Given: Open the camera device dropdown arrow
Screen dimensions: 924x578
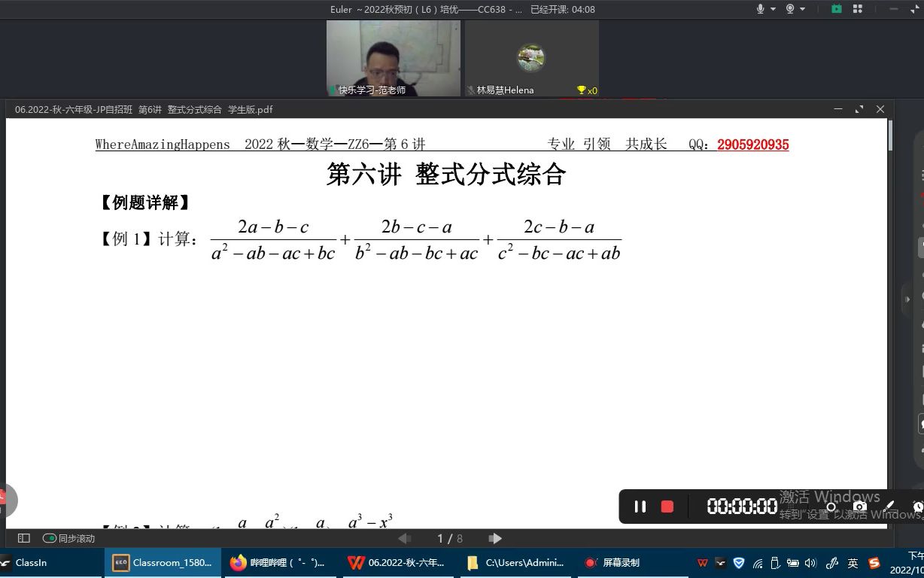Looking at the screenshot, I should click(803, 9).
